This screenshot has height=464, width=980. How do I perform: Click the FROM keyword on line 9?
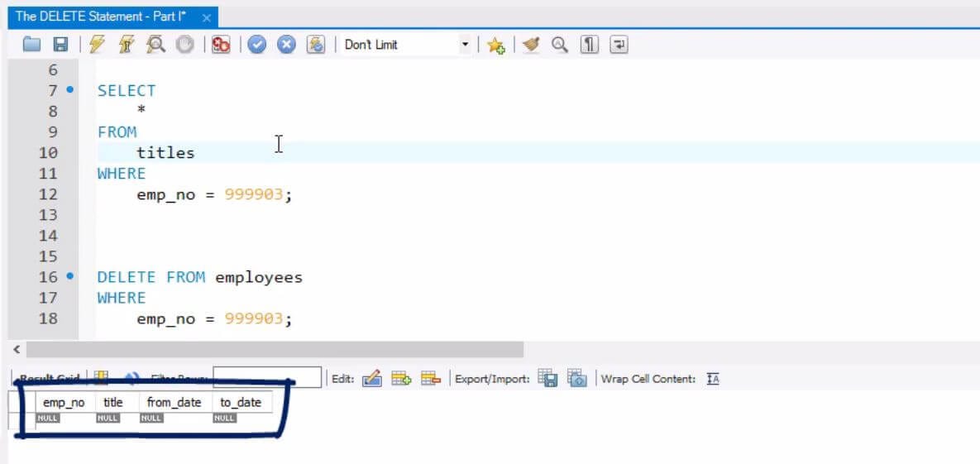pyautogui.click(x=117, y=132)
